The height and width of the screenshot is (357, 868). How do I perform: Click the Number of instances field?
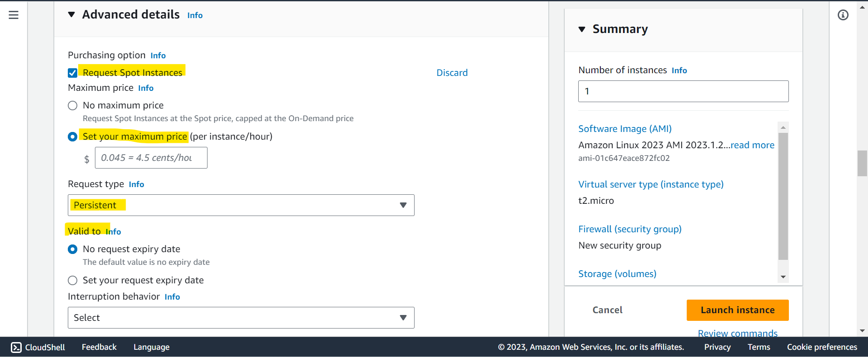[684, 91]
